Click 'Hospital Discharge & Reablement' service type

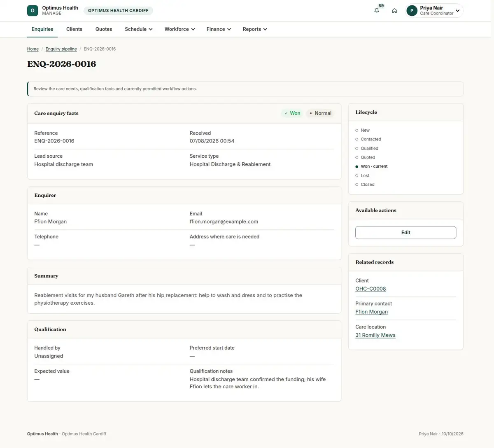coord(230,164)
